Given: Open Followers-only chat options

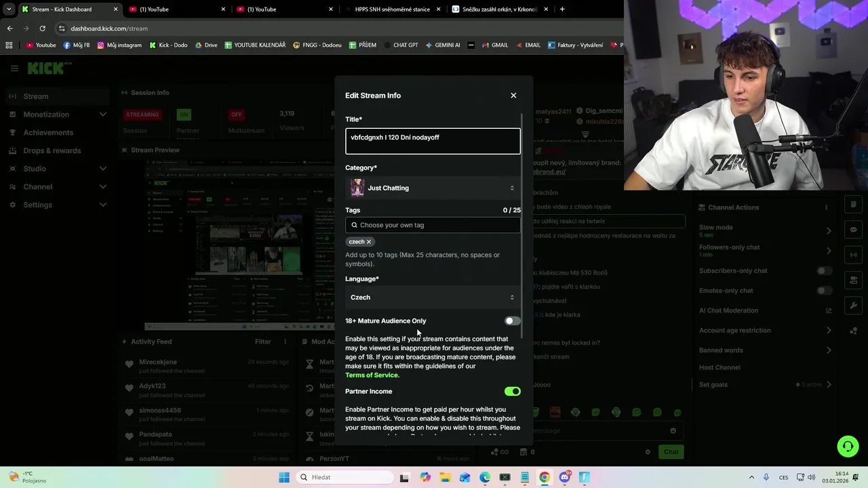Looking at the screenshot, I should (x=765, y=251).
